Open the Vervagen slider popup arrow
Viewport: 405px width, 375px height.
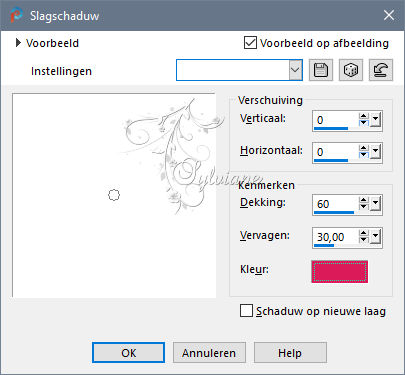click(x=376, y=237)
